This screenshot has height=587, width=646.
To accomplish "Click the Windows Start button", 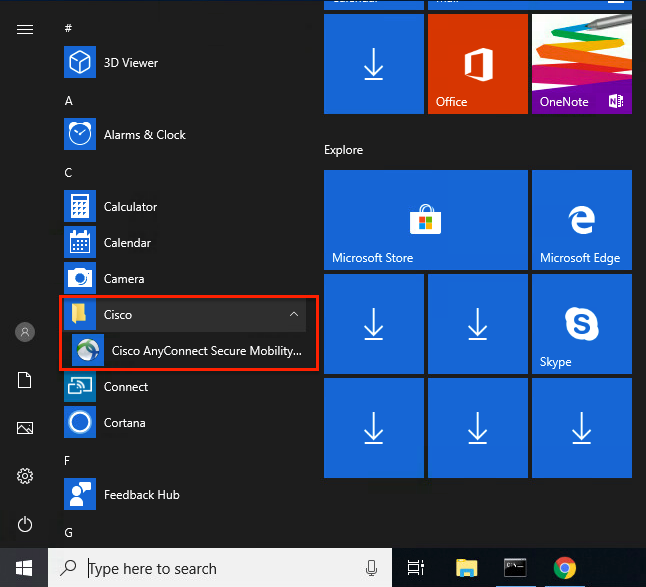I will (x=24, y=568).
